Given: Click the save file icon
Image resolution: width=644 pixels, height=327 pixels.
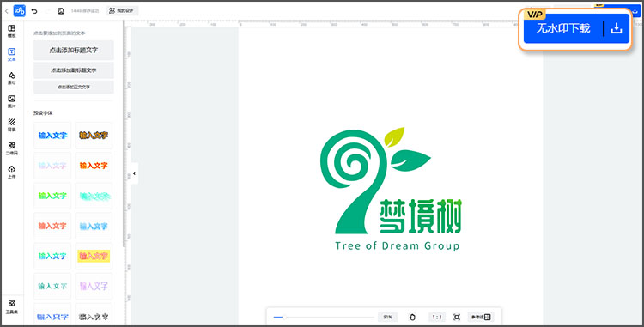Looking at the screenshot, I should click(x=61, y=11).
